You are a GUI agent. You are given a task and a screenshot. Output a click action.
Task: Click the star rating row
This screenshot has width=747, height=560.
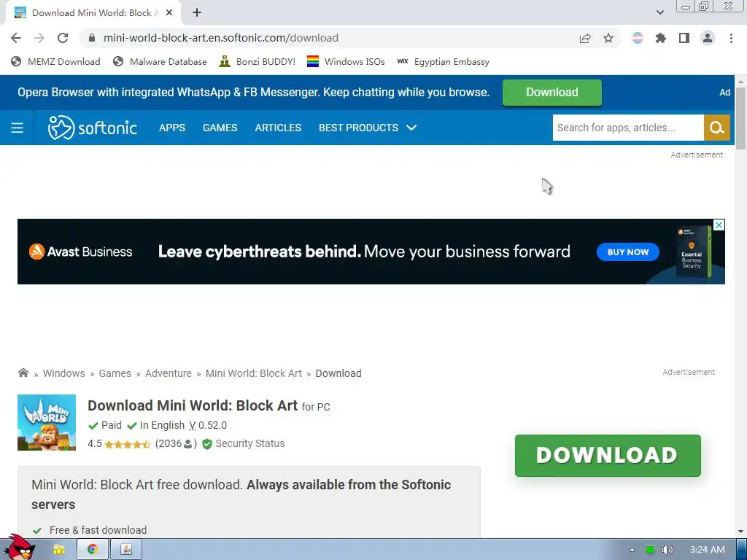(x=127, y=444)
